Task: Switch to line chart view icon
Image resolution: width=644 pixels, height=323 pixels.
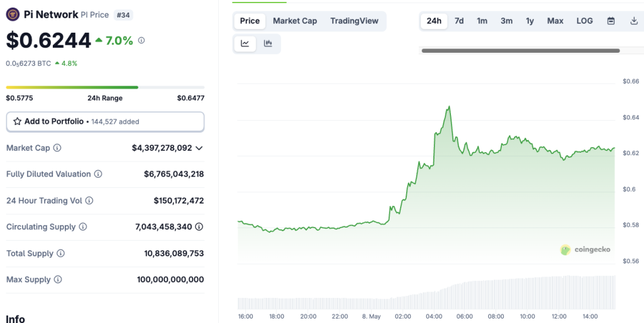Action: 245,43
